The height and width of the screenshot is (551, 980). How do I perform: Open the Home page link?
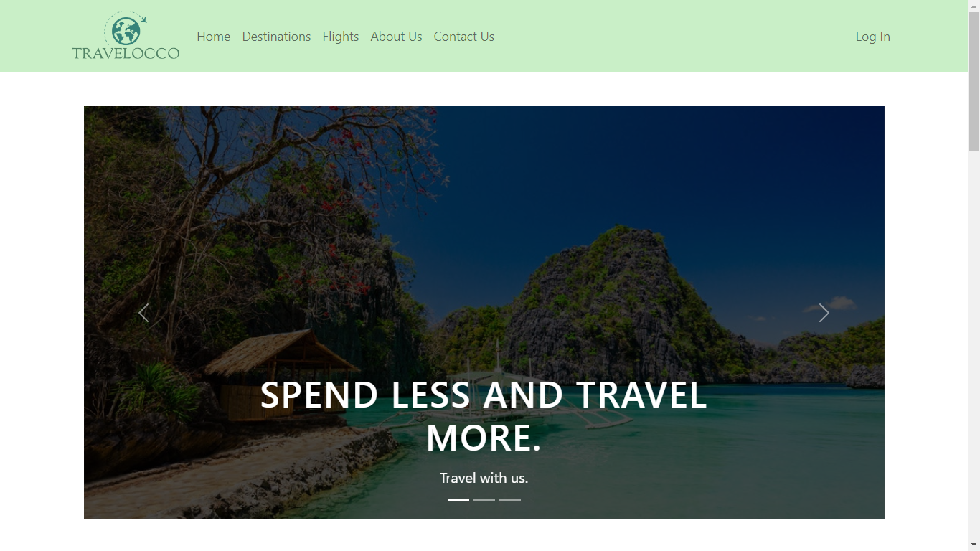point(214,37)
